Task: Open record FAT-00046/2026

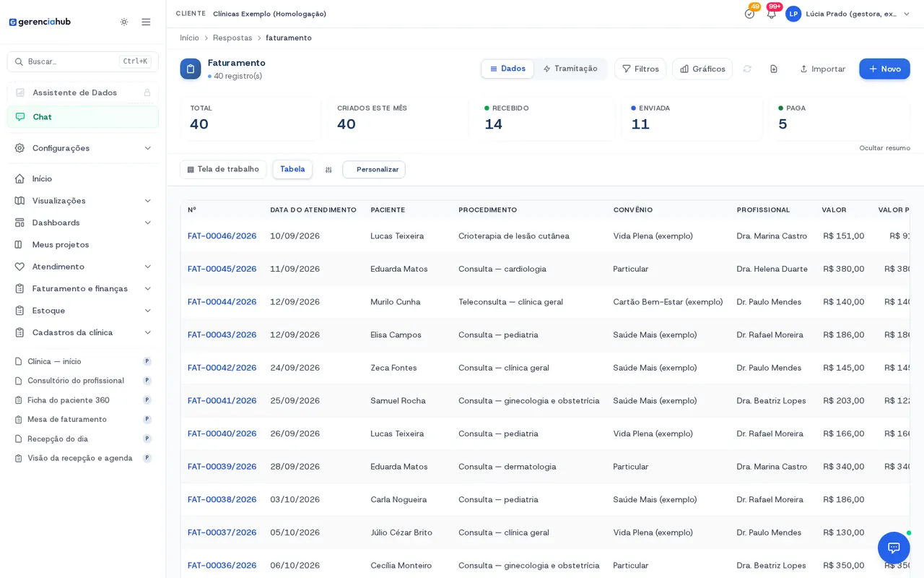Action: [x=222, y=236]
